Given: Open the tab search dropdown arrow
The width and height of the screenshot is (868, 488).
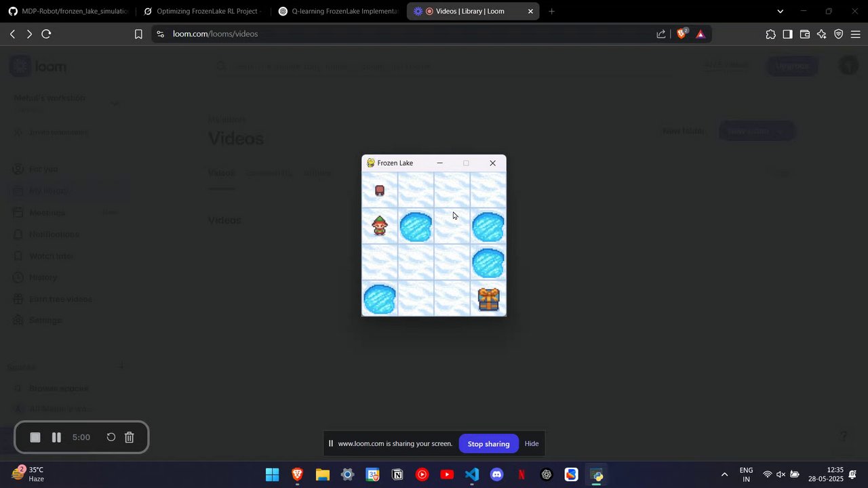Looking at the screenshot, I should [781, 12].
